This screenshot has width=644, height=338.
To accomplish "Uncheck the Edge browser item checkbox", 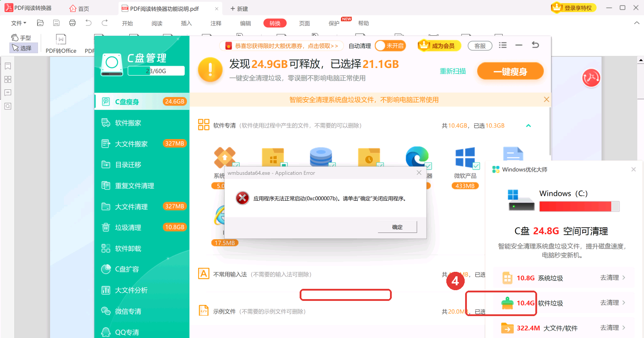I will point(428,166).
